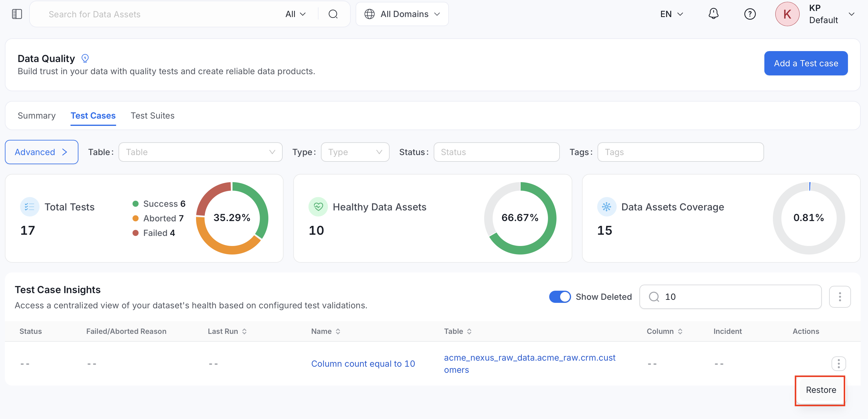
Task: Switch to the Summary tab
Action: tap(36, 116)
